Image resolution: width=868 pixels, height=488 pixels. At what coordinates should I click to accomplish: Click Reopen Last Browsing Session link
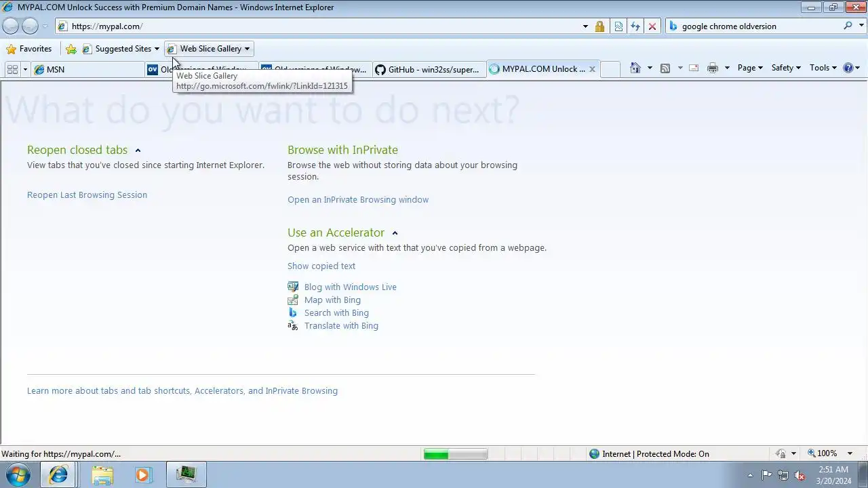(87, 195)
